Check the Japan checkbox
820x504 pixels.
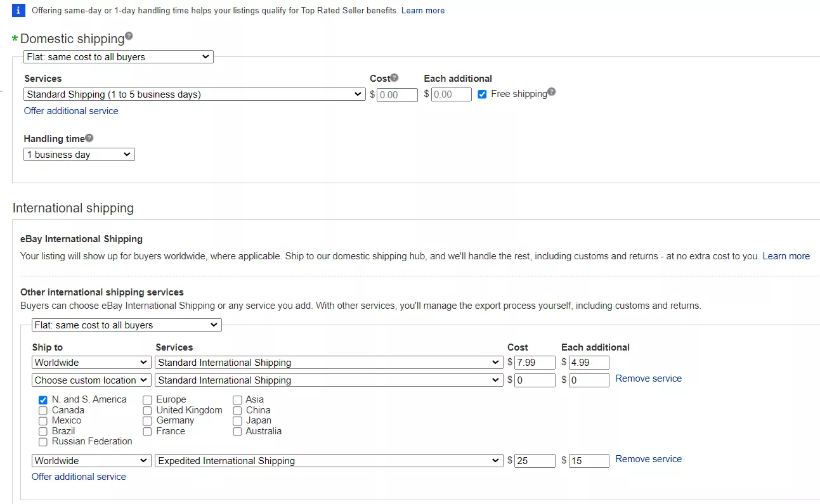coord(237,421)
